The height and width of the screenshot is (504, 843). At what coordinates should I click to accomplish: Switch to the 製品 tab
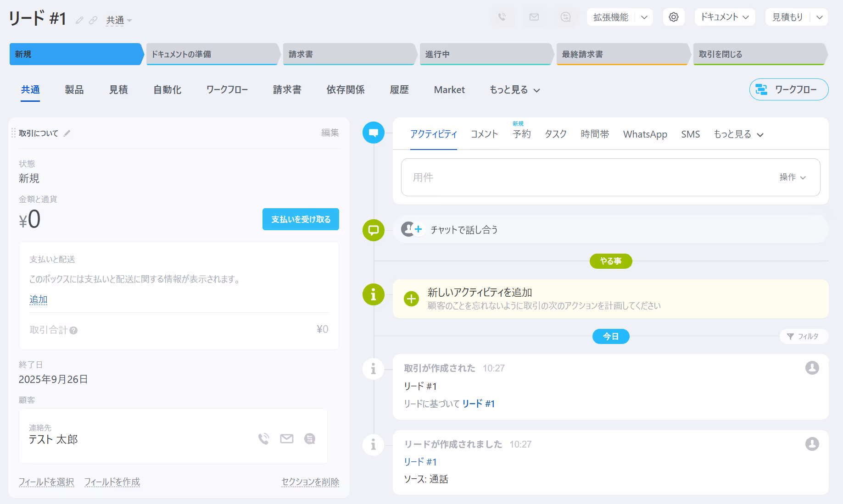74,90
